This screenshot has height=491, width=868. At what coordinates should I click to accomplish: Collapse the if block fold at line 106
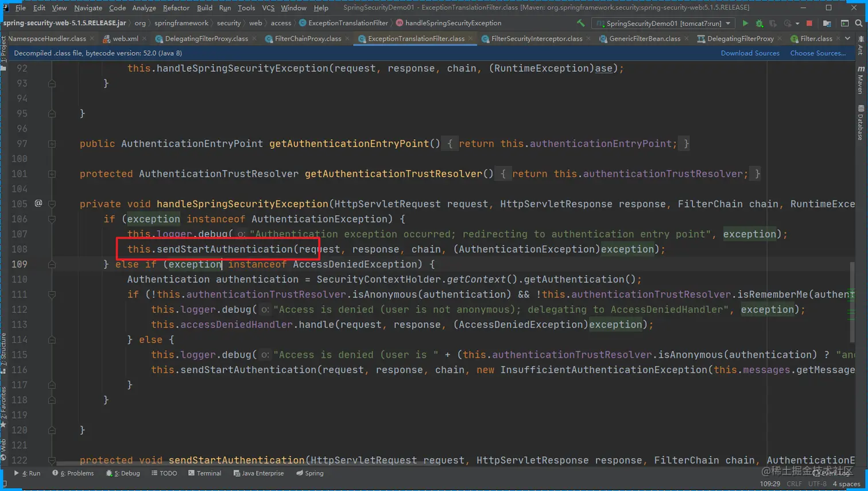52,219
